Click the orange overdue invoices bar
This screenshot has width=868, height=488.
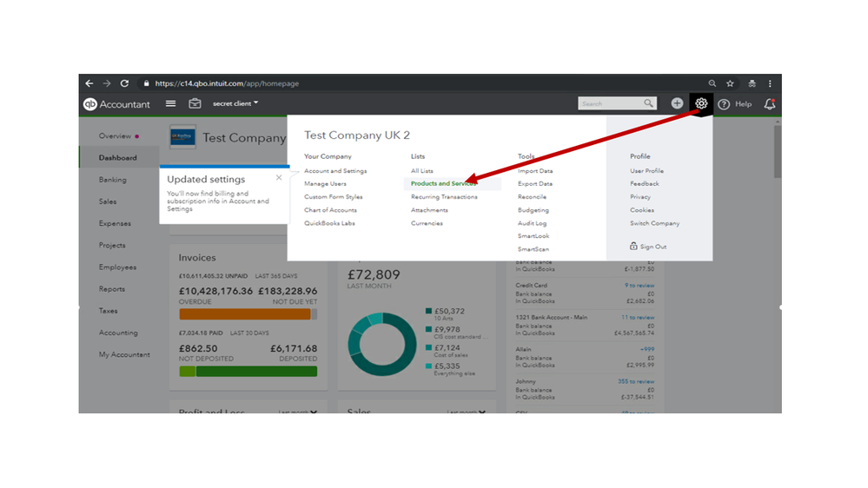[245, 314]
